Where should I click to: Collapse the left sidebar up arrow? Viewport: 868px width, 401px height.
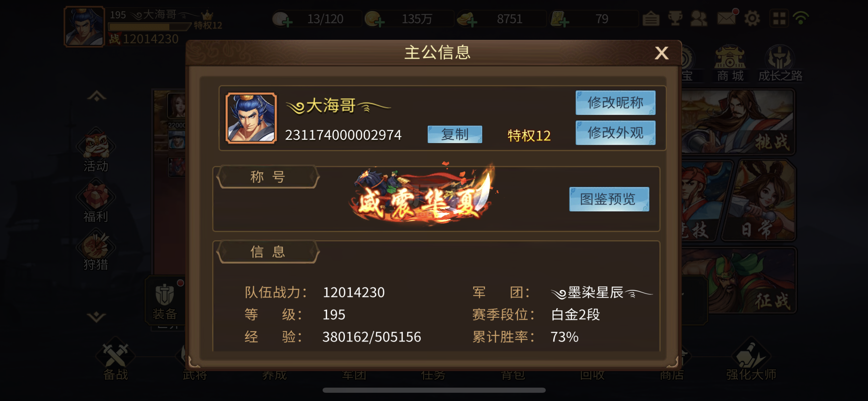(96, 96)
